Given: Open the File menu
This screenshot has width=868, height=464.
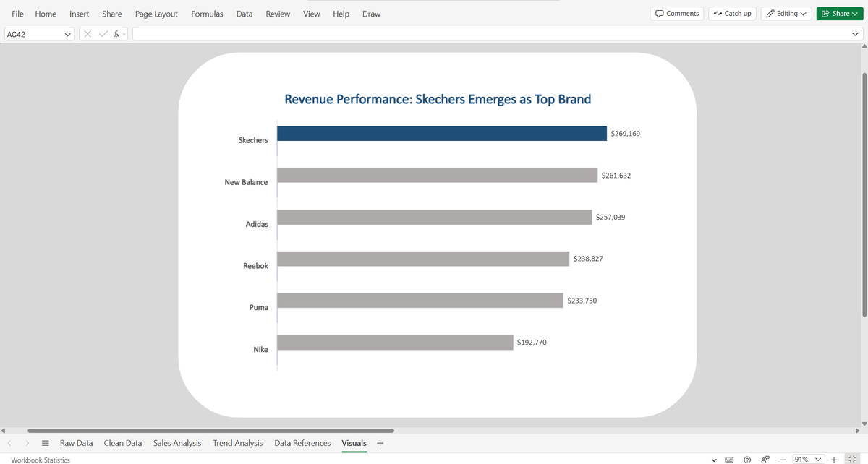Looking at the screenshot, I should (x=17, y=14).
